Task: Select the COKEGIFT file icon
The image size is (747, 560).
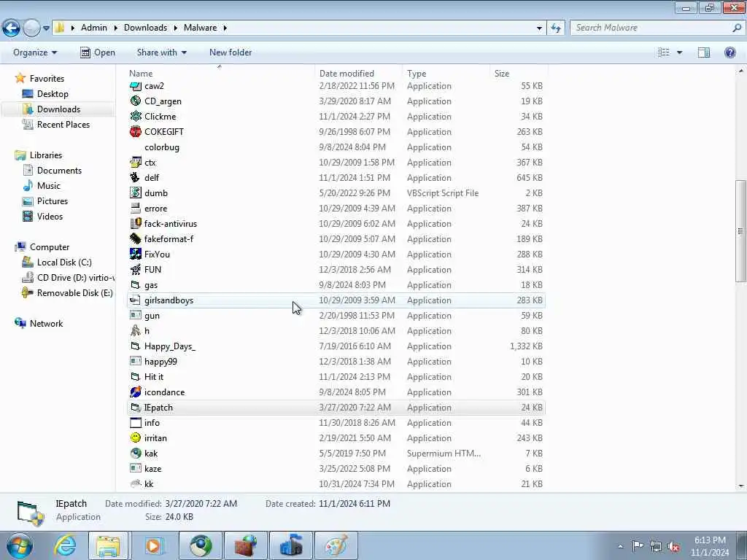Action: (136, 131)
